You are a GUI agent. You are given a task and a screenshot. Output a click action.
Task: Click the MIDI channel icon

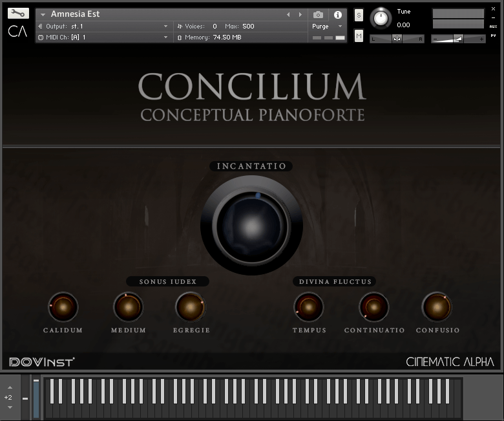click(41, 38)
